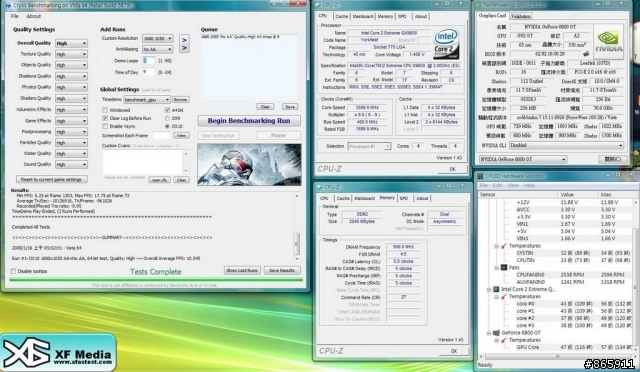Open the Overall Quality dropdown
The width and height of the screenshot is (640, 372).
click(x=71, y=43)
